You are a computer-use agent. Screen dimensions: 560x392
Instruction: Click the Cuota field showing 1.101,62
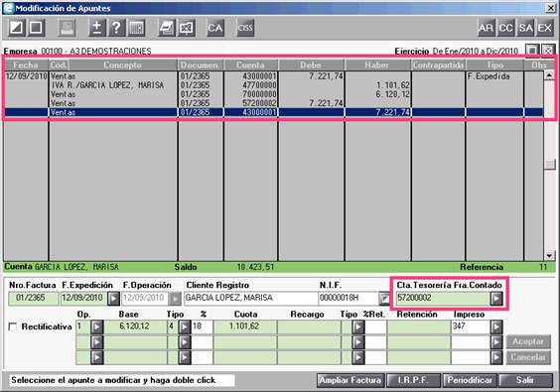[x=245, y=327]
